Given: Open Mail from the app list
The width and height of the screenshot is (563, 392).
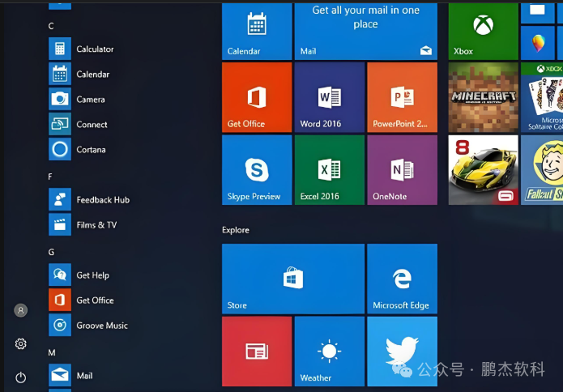Looking at the screenshot, I should [x=70, y=376].
